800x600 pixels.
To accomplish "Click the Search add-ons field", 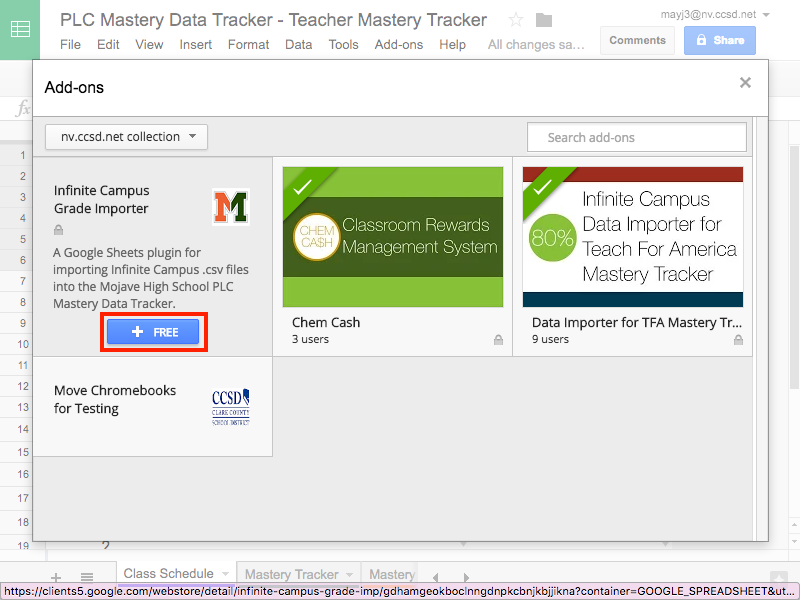I will 637,137.
